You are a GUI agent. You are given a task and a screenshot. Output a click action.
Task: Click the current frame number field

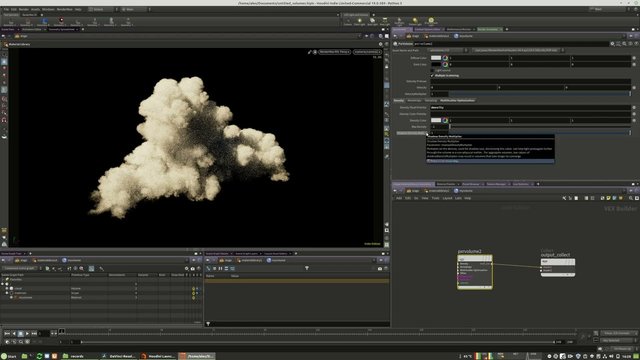tap(44, 333)
